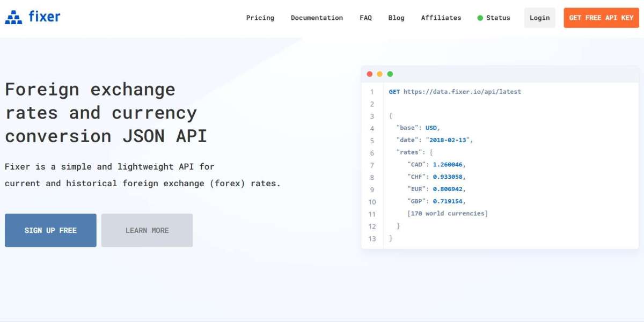644x322 pixels.
Task: Click the Fixer description paragraph
Action: 143,175
